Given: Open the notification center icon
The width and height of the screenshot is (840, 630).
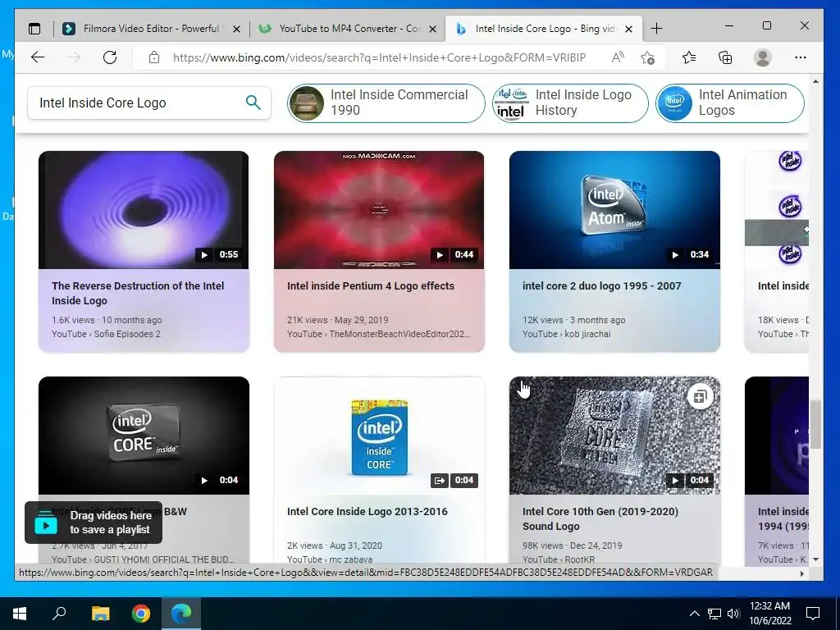Looking at the screenshot, I should click(813, 614).
